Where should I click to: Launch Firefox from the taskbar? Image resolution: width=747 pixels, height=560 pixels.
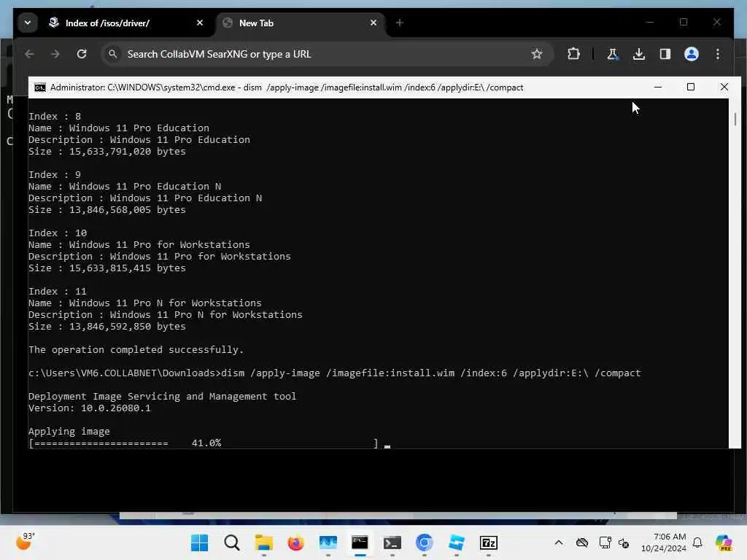click(x=296, y=542)
